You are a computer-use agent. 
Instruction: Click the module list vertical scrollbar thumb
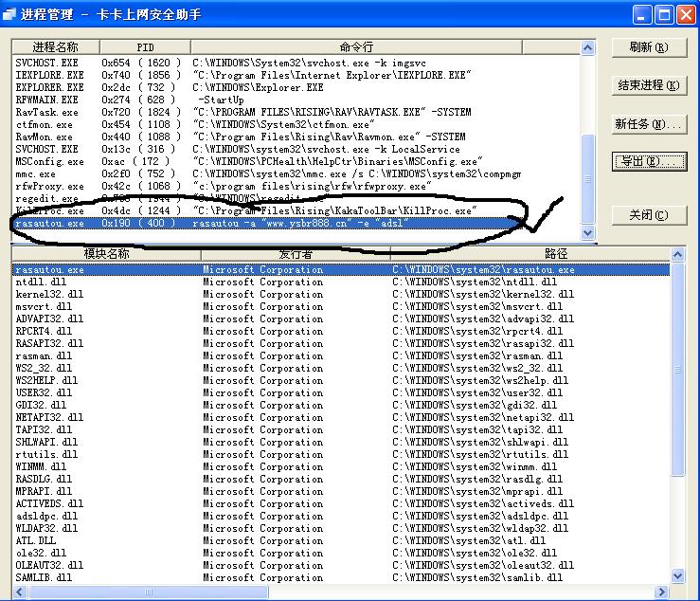[x=677, y=370]
